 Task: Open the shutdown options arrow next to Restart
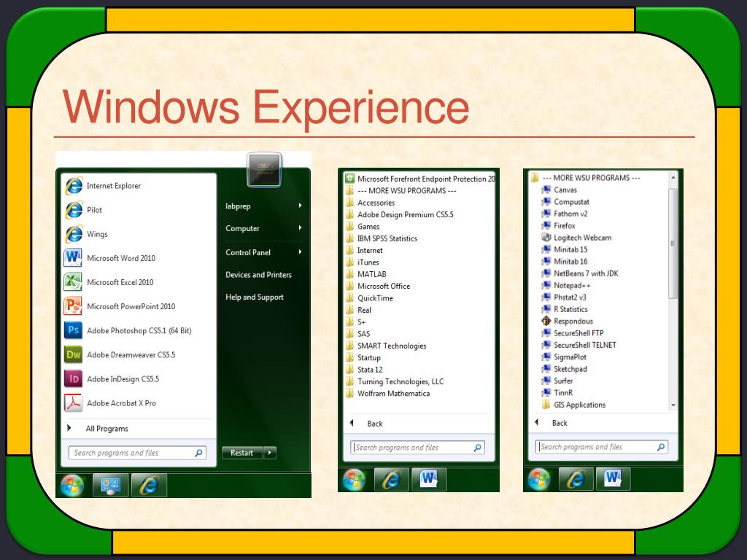pyautogui.click(x=270, y=453)
